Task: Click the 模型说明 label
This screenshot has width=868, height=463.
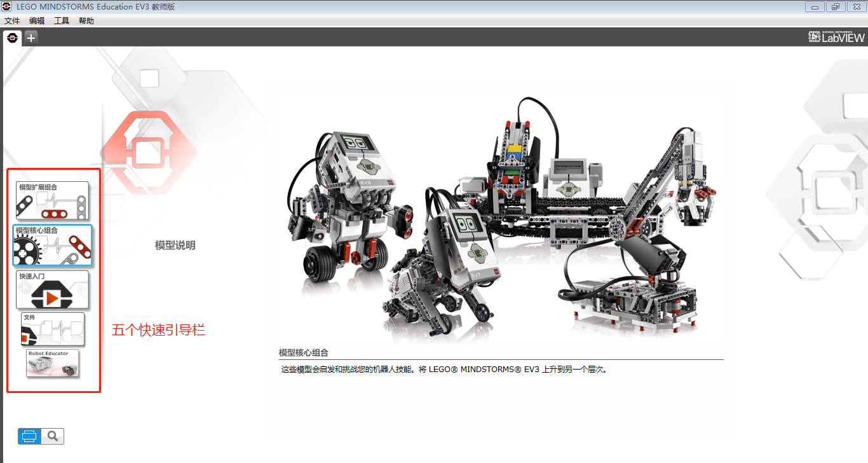Action: coord(175,245)
